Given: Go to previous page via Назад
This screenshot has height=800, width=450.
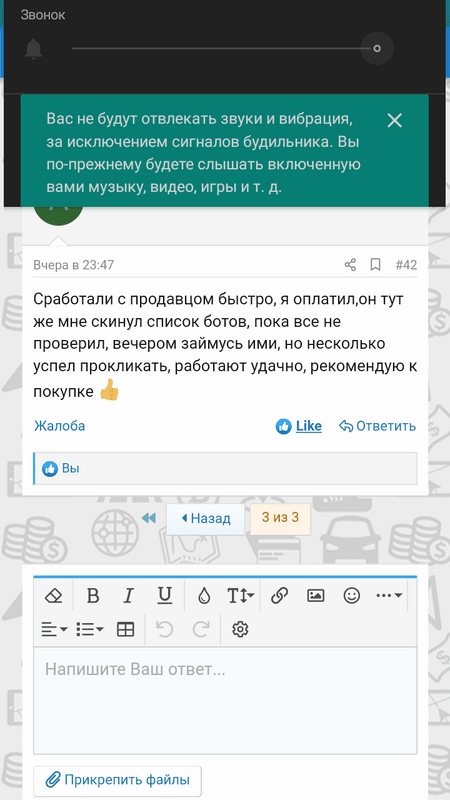Looking at the screenshot, I should pos(206,519).
